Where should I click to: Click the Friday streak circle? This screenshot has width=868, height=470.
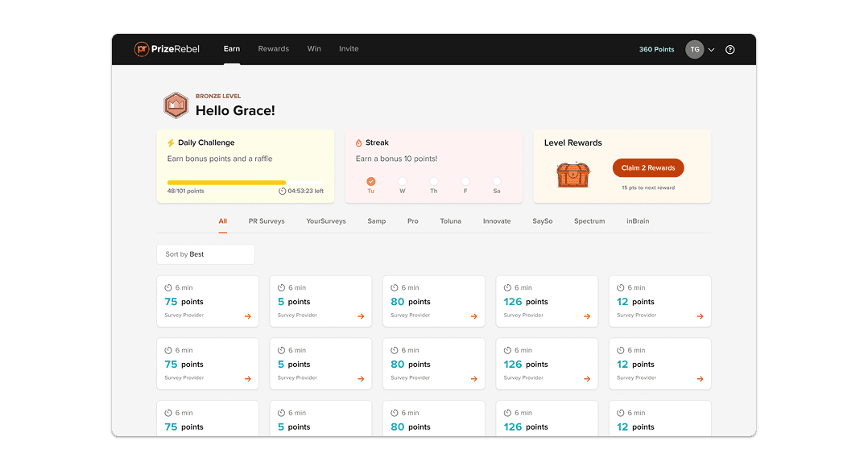465,182
